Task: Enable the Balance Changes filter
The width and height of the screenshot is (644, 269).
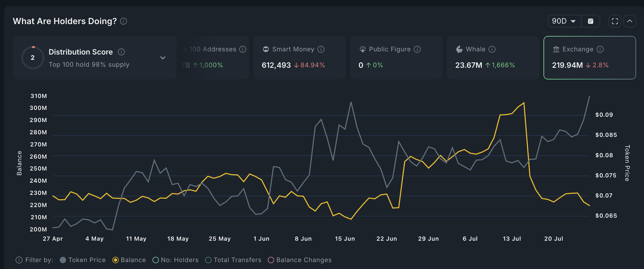Action: pyautogui.click(x=271, y=260)
